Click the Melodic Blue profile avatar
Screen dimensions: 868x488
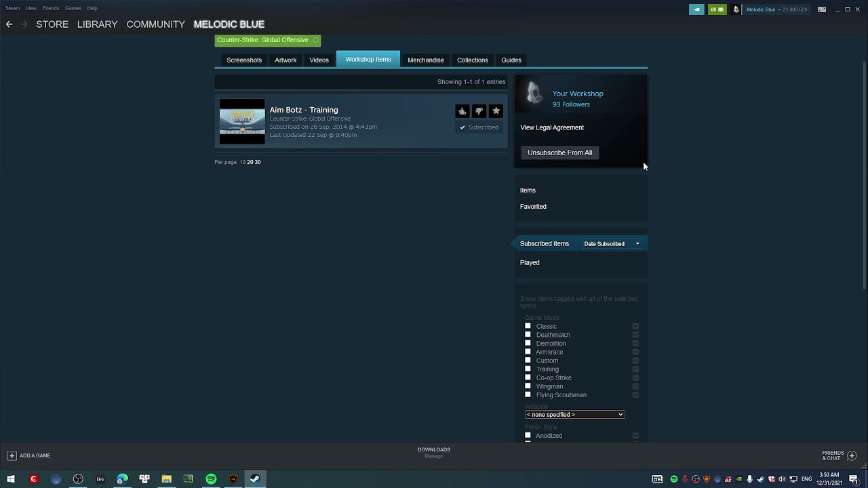click(x=736, y=9)
